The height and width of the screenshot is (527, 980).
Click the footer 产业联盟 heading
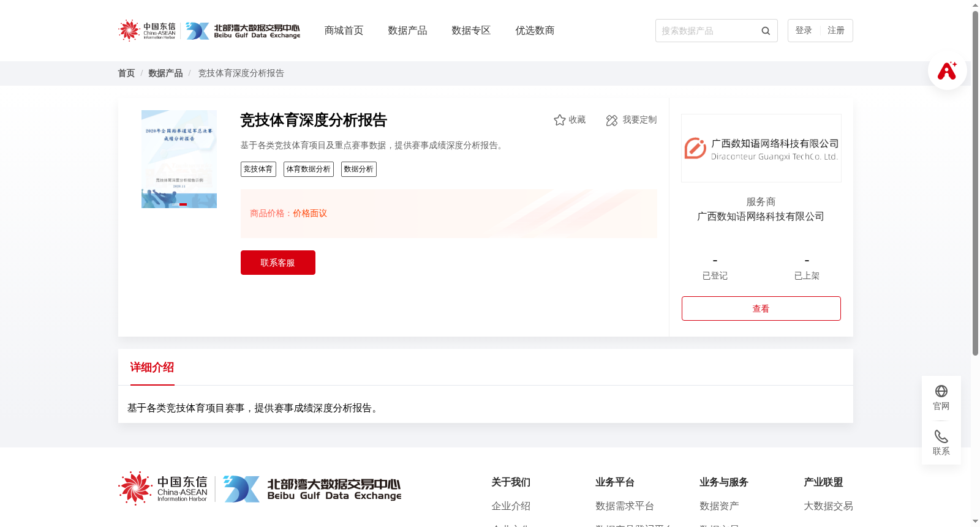[x=823, y=482]
